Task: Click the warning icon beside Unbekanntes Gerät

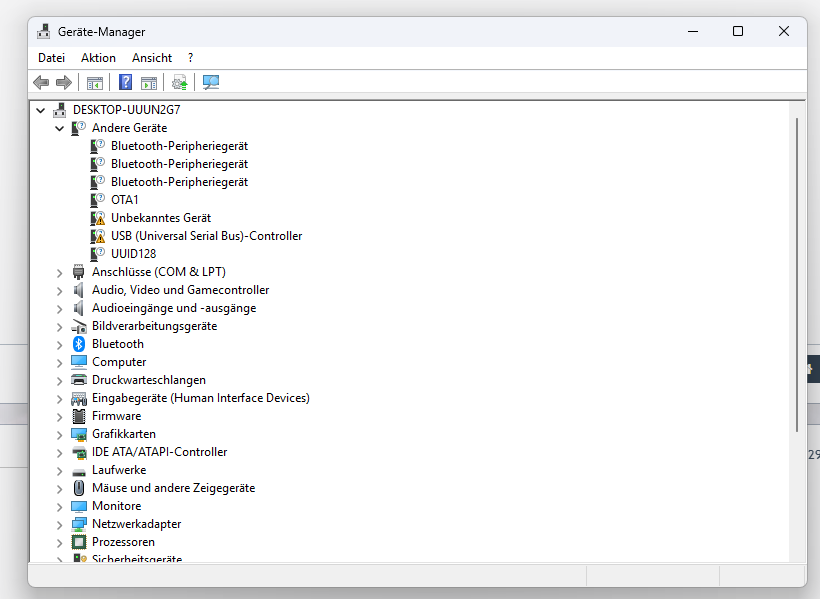Action: click(x=98, y=218)
